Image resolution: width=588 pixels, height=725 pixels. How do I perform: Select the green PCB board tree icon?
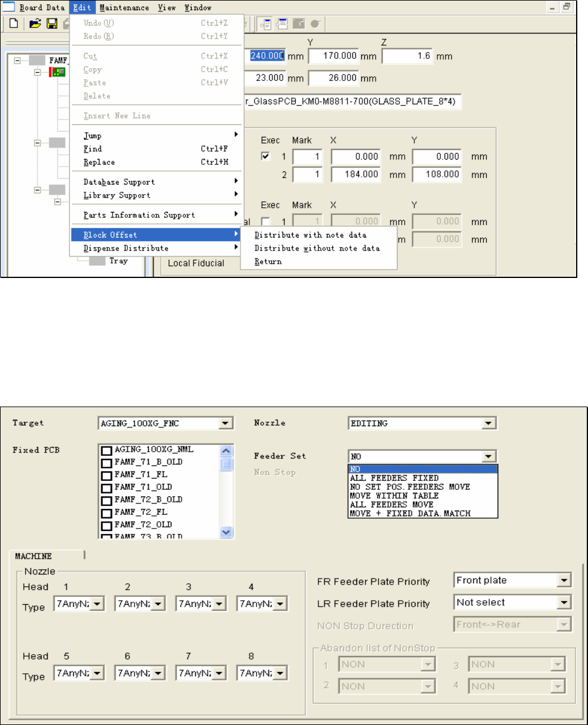(58, 71)
